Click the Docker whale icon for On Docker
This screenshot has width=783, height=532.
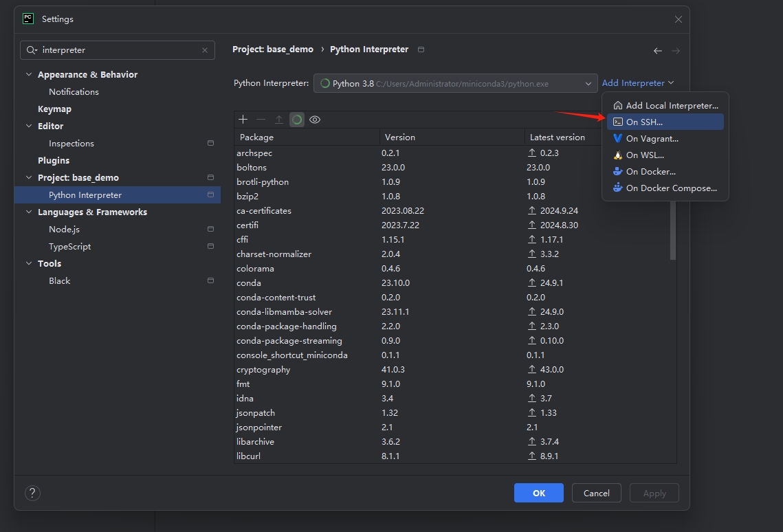point(618,172)
